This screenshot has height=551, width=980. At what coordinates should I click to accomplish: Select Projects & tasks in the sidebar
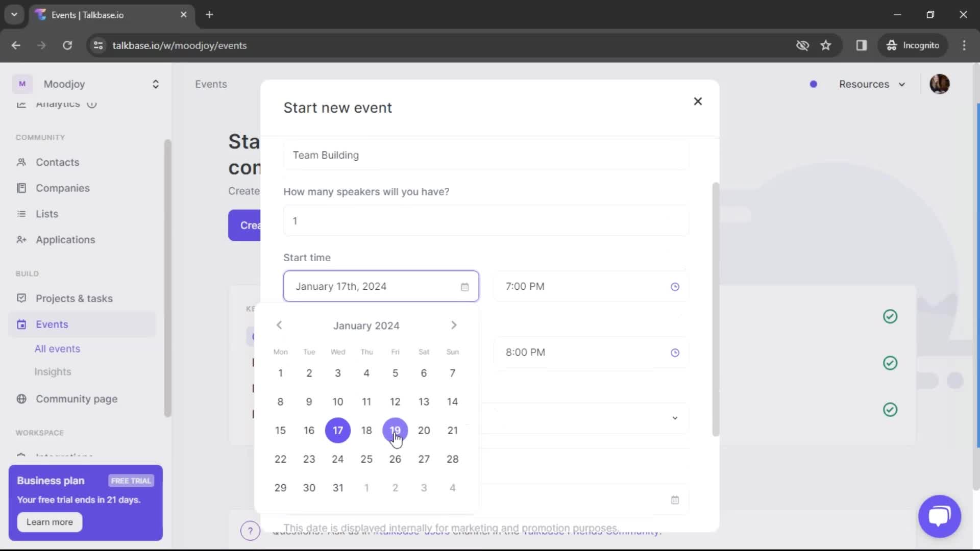pyautogui.click(x=73, y=298)
